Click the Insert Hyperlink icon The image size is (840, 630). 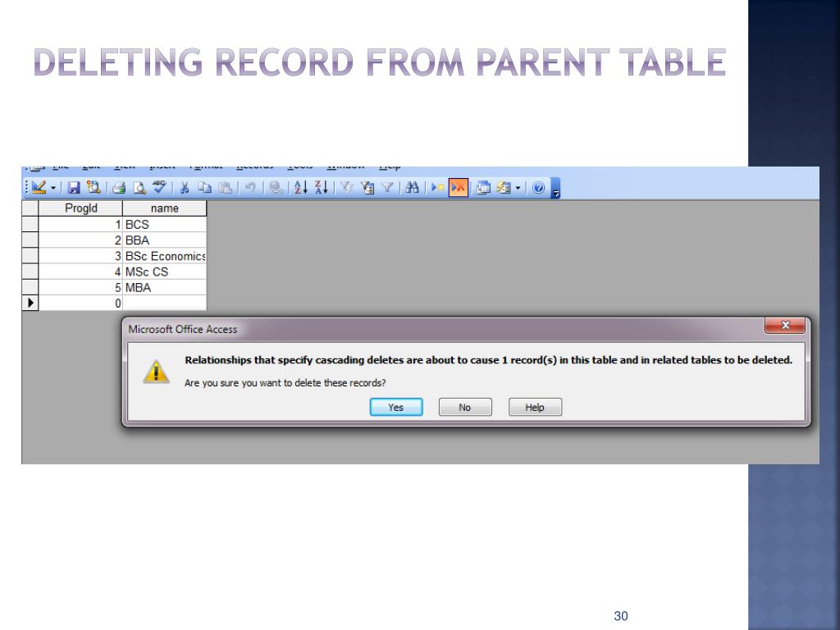coord(276,188)
